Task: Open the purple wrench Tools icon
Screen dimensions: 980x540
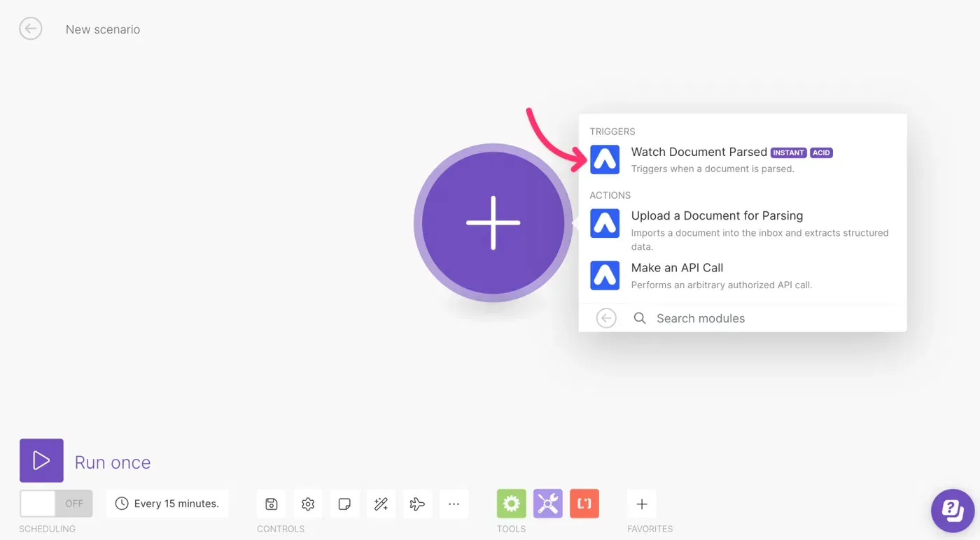Action: pos(547,504)
